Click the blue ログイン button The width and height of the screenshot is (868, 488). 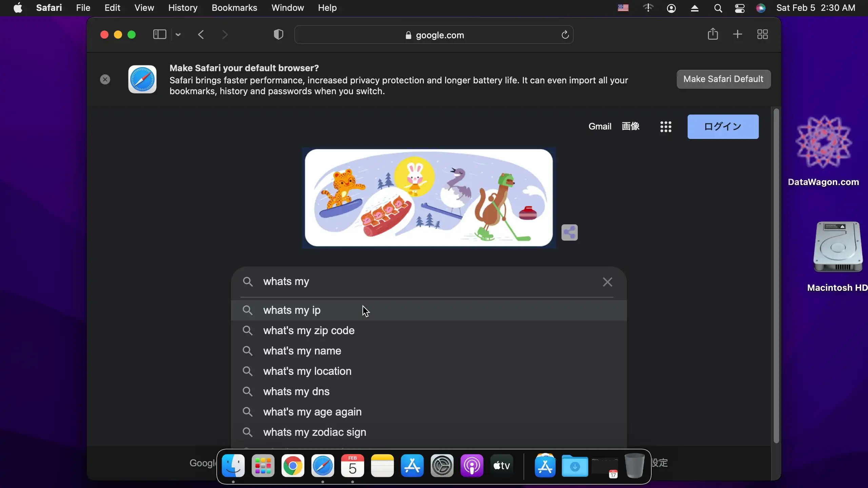click(723, 127)
